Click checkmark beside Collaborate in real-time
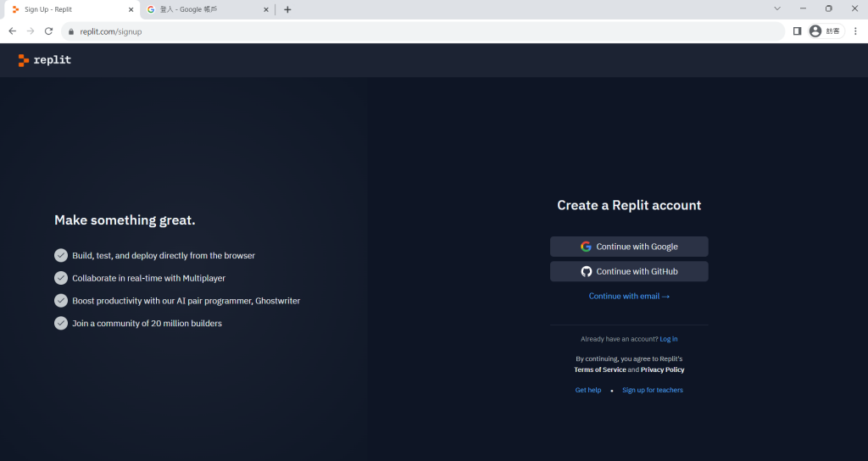The height and width of the screenshot is (461, 868). click(61, 278)
